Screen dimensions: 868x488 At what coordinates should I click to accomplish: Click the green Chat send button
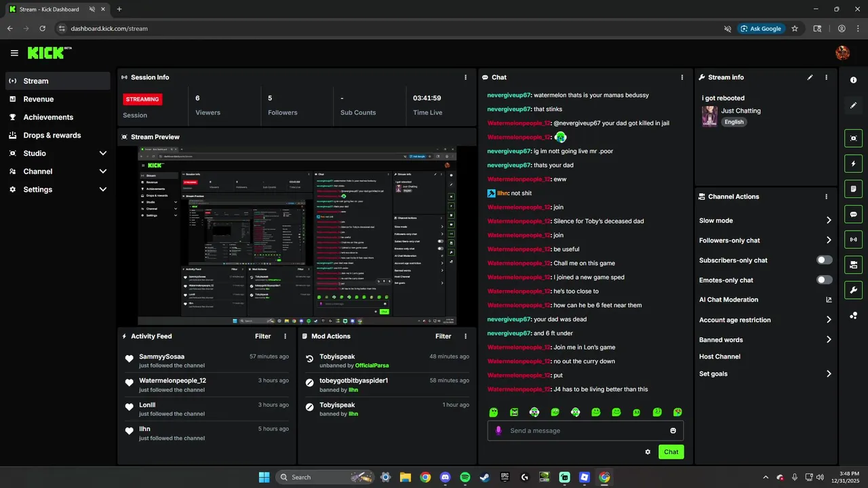671,452
